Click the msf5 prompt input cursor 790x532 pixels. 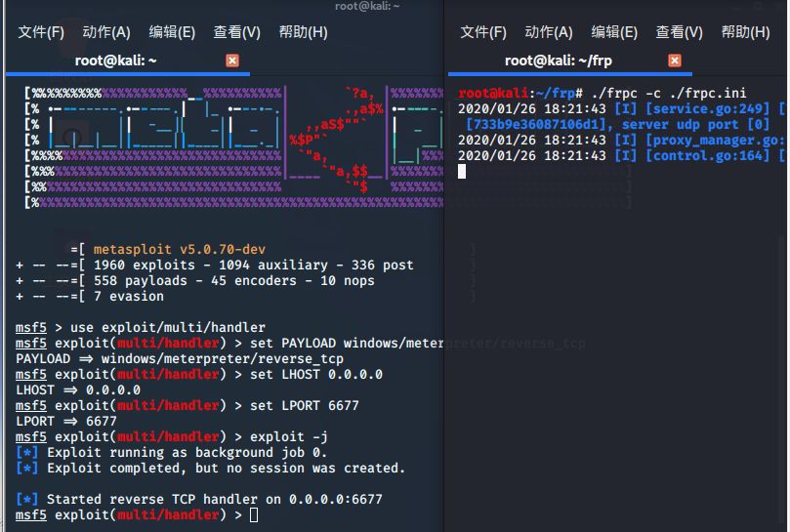pos(254,514)
